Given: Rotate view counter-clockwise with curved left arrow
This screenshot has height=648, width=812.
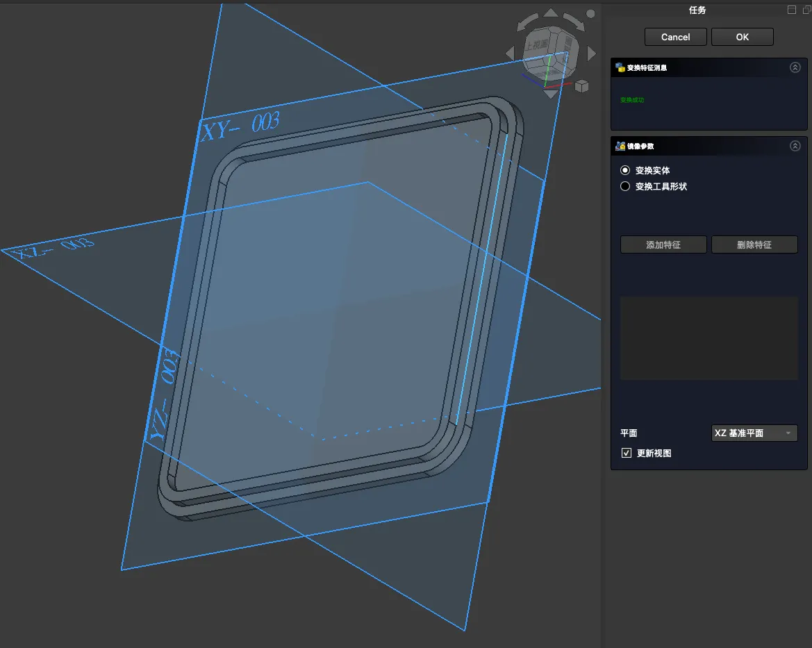Looking at the screenshot, I should click(x=529, y=23).
